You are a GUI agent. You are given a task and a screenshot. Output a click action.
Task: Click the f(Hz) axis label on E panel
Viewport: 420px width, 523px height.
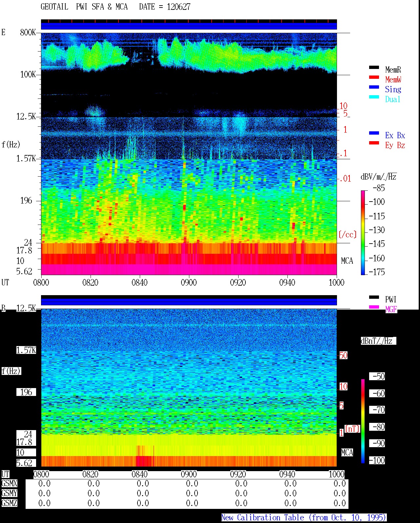[11, 144]
